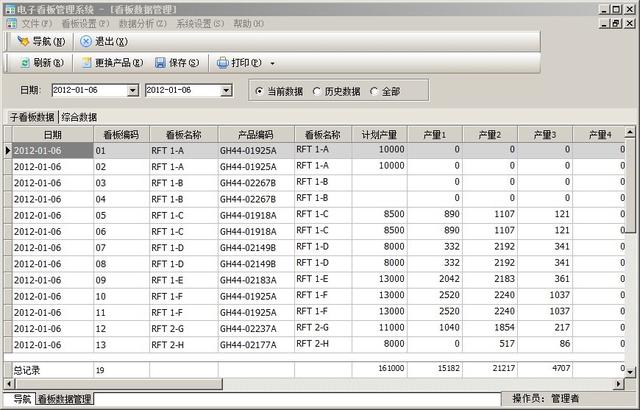Screen dimensions: 640x410
Task: Click the 更换产品 change product icon
Action: click(x=87, y=63)
